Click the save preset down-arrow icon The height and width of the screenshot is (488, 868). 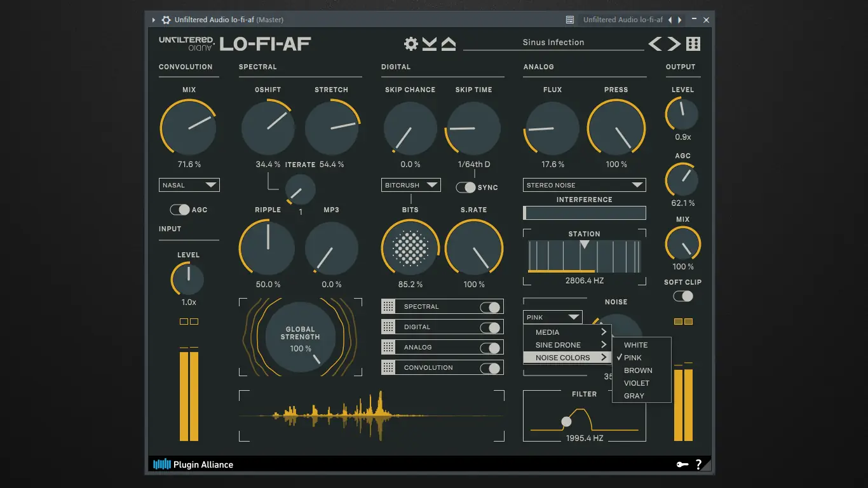click(430, 43)
